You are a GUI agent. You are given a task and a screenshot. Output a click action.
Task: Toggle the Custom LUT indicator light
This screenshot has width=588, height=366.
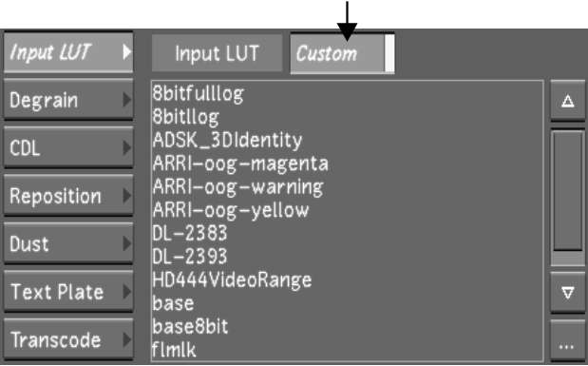click(389, 53)
